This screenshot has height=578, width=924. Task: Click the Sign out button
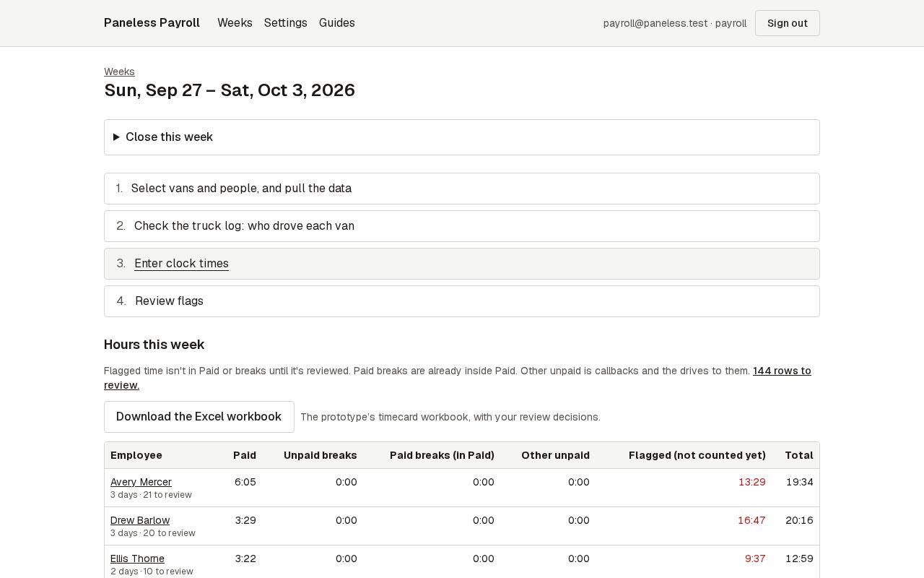pyautogui.click(x=788, y=23)
